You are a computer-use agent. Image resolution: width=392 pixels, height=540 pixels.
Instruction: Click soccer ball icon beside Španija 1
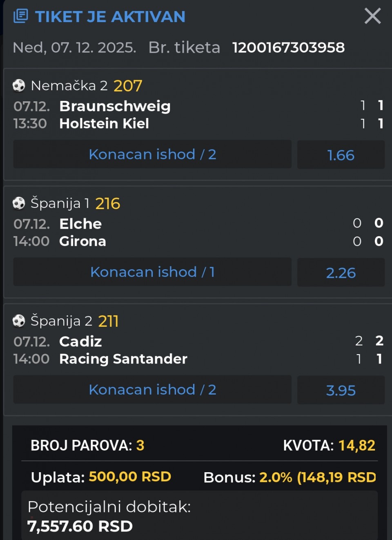pos(19,203)
